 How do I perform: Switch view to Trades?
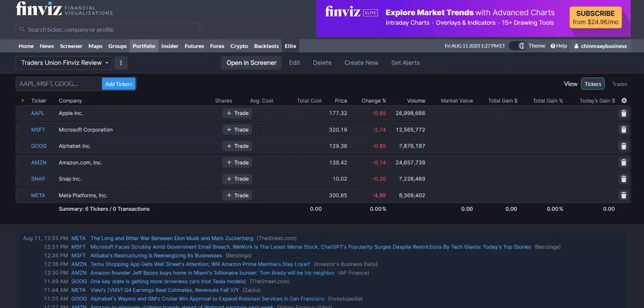(619, 84)
